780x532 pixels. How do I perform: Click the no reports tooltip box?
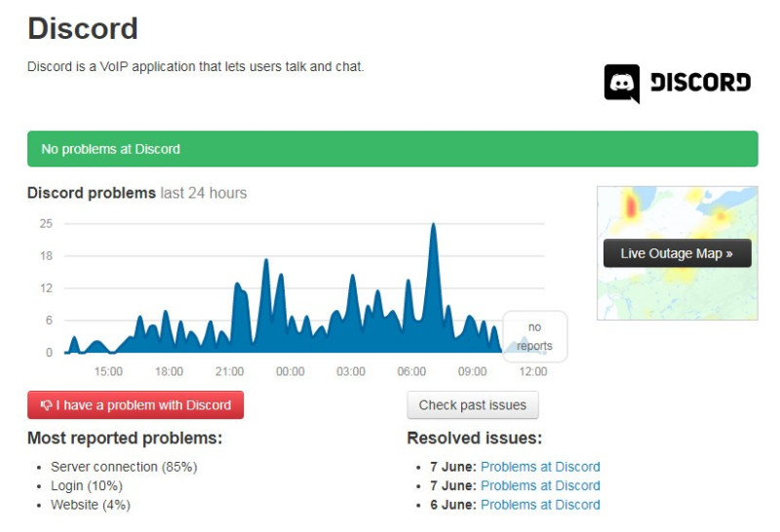coord(534,336)
